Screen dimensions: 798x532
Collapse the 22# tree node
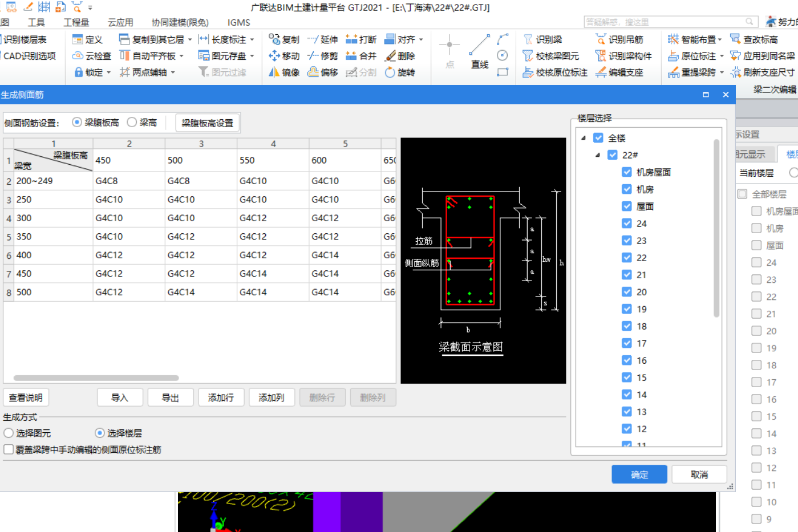(598, 155)
